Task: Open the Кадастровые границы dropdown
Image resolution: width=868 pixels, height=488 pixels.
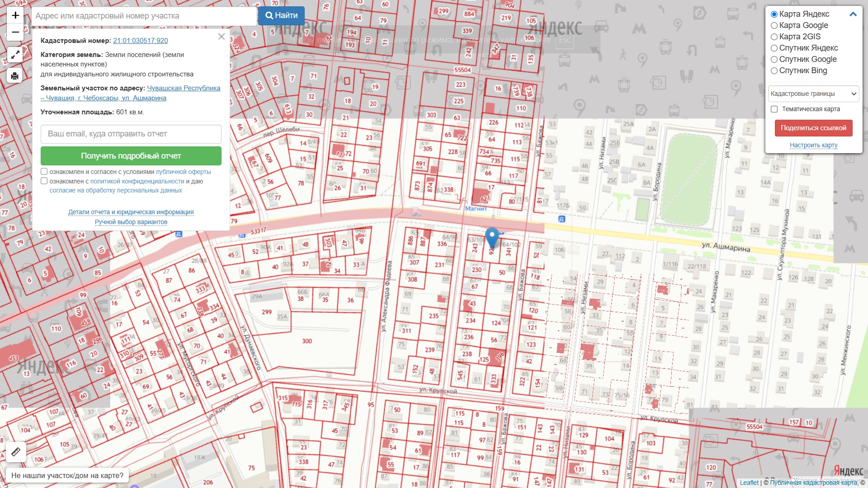Action: click(x=813, y=94)
